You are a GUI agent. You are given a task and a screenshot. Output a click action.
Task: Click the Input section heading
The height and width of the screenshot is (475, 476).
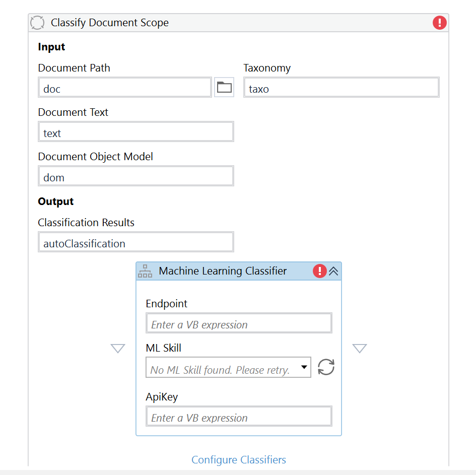click(x=51, y=46)
